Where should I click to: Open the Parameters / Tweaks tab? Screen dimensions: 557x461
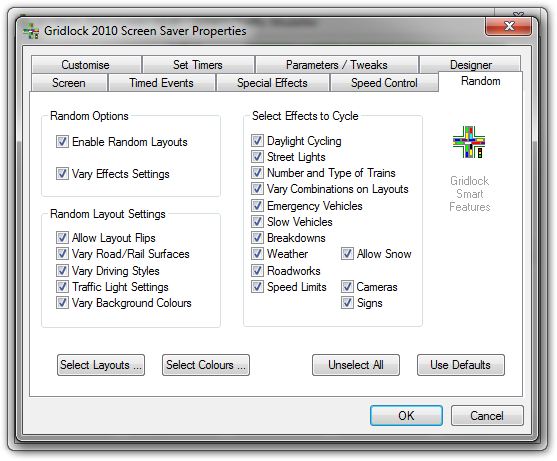click(x=336, y=65)
